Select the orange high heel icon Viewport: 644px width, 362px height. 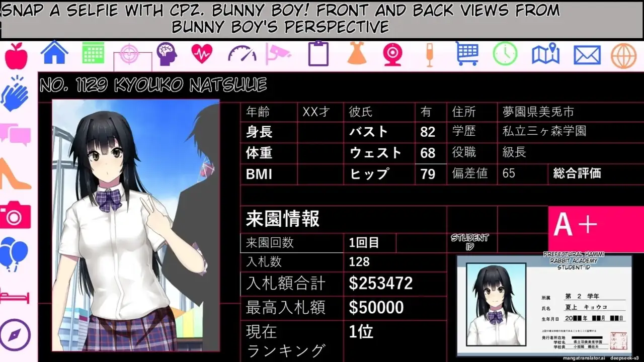tap(15, 174)
